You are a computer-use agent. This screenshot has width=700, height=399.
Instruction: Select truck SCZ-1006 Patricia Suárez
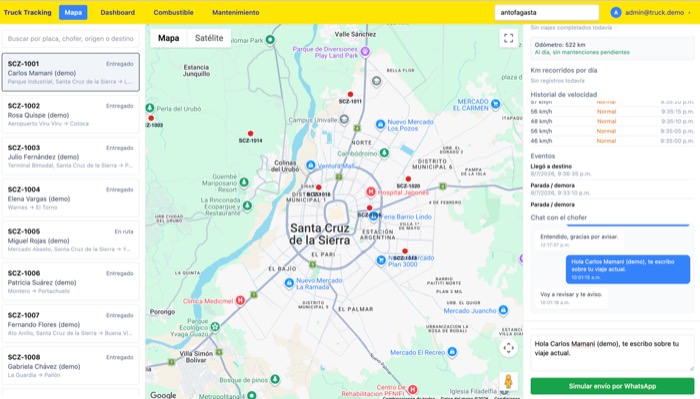[71, 282]
